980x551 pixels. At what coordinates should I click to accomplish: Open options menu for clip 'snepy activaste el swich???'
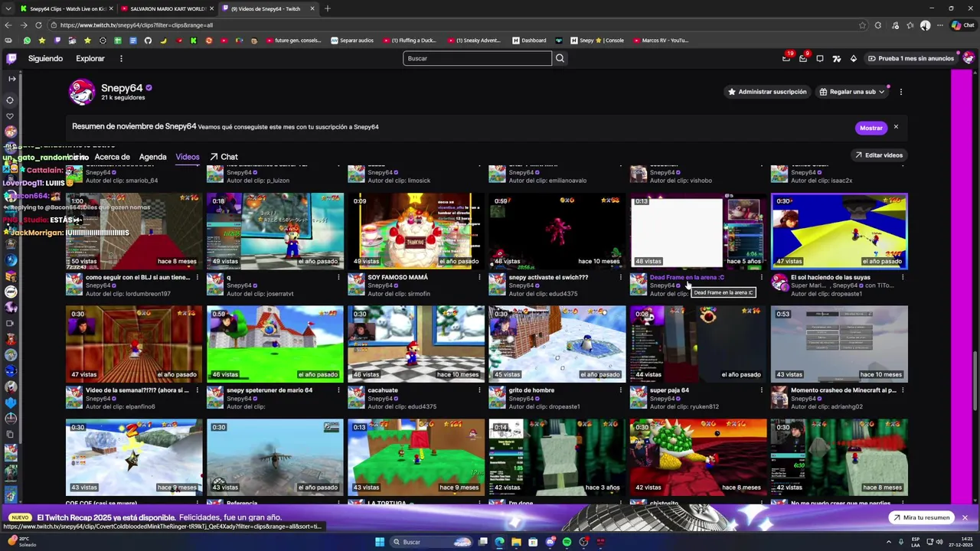tap(620, 277)
